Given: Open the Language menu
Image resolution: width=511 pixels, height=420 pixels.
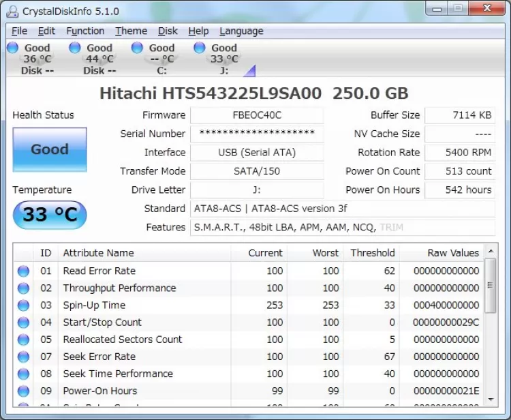Looking at the screenshot, I should [x=241, y=31].
